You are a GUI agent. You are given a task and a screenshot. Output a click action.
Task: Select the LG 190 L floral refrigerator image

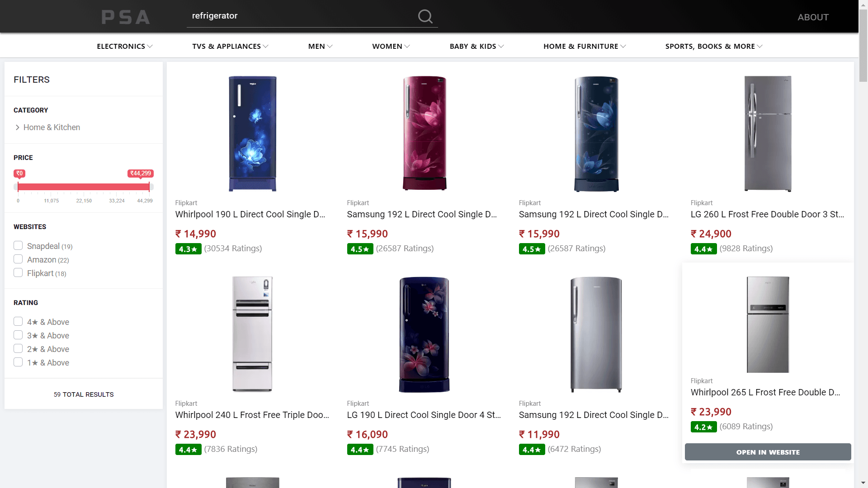click(424, 334)
